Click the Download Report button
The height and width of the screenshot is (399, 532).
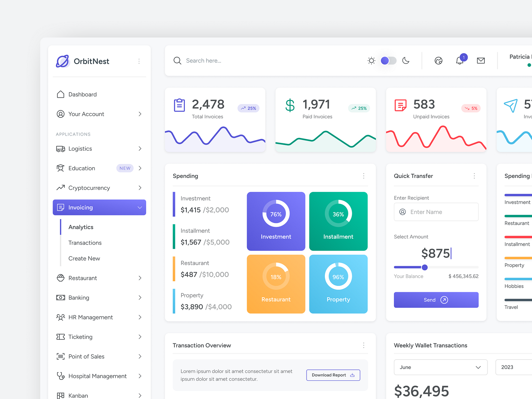(333, 375)
